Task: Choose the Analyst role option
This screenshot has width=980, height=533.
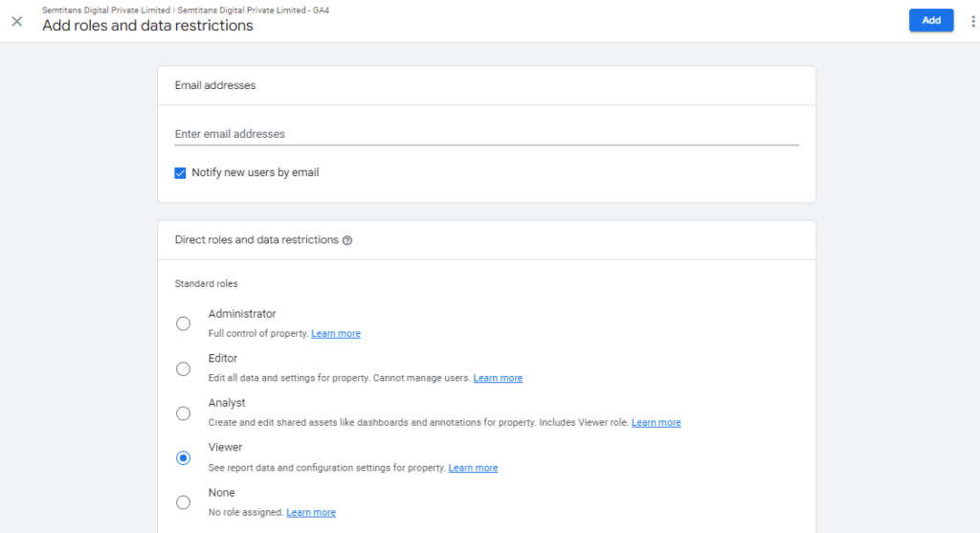Action: [183, 413]
